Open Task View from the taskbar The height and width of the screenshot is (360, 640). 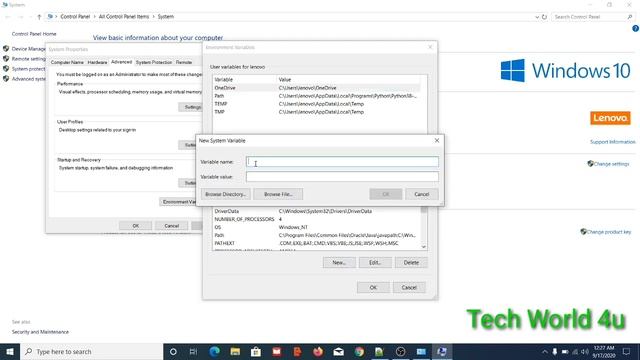pyautogui.click(x=193, y=351)
